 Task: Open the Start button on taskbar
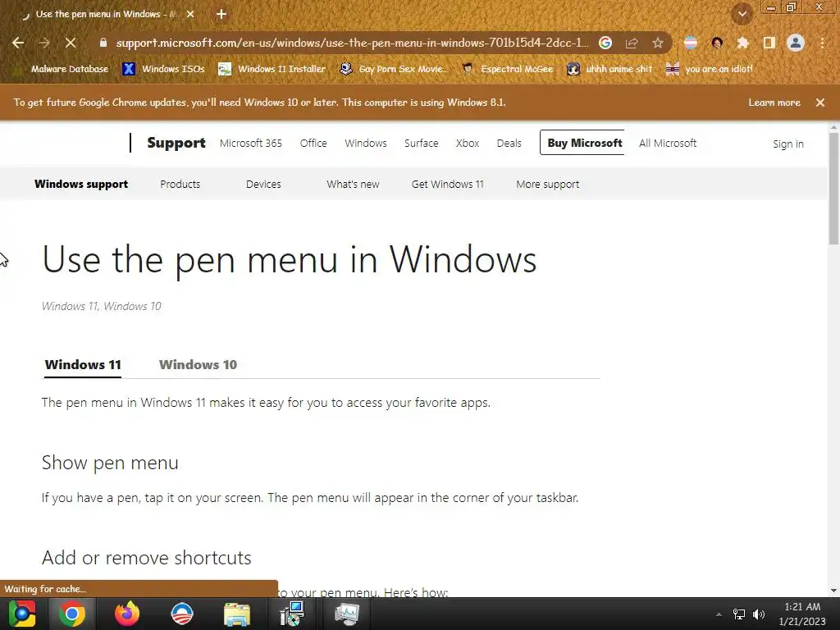21,614
